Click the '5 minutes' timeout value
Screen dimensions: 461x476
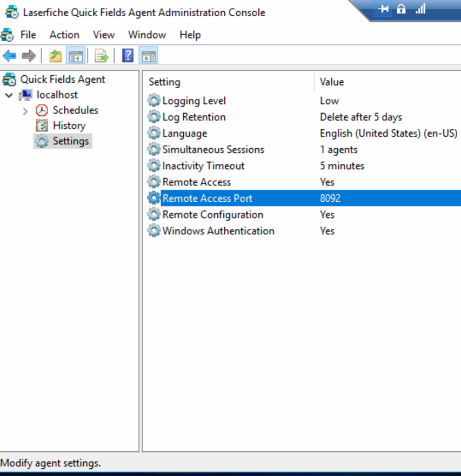[342, 166]
